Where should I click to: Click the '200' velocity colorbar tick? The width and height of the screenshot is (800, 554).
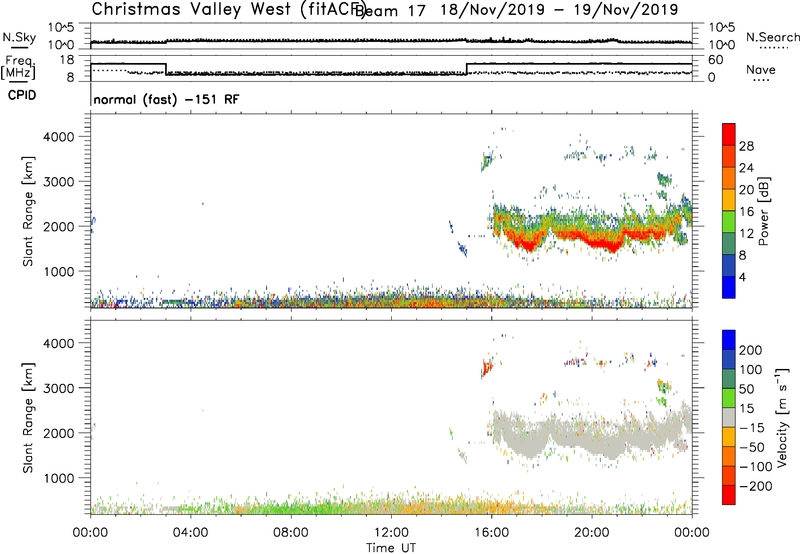pyautogui.click(x=751, y=350)
